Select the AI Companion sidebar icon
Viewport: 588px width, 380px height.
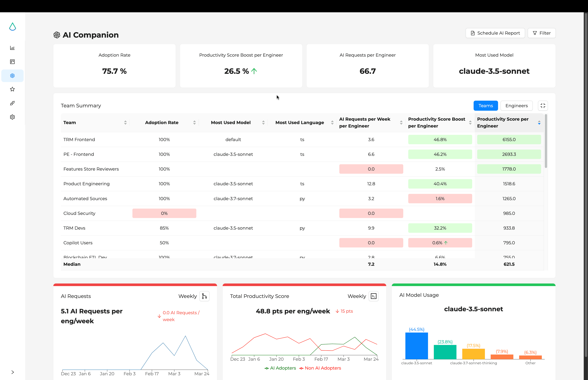(x=12, y=75)
